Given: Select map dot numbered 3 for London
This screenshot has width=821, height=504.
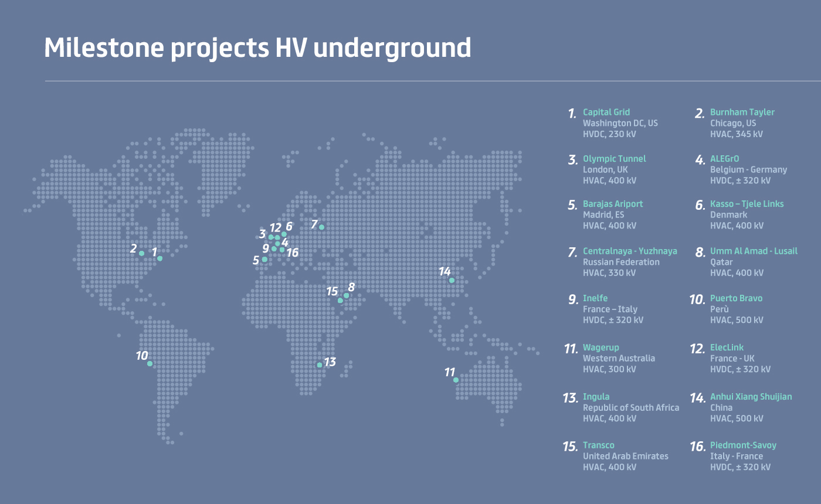Looking at the screenshot, I should pyautogui.click(x=271, y=237).
